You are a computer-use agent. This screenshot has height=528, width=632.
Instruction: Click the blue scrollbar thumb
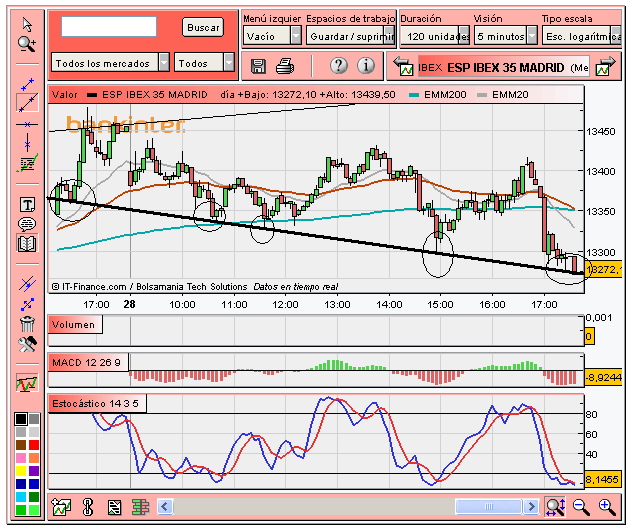pos(489,507)
